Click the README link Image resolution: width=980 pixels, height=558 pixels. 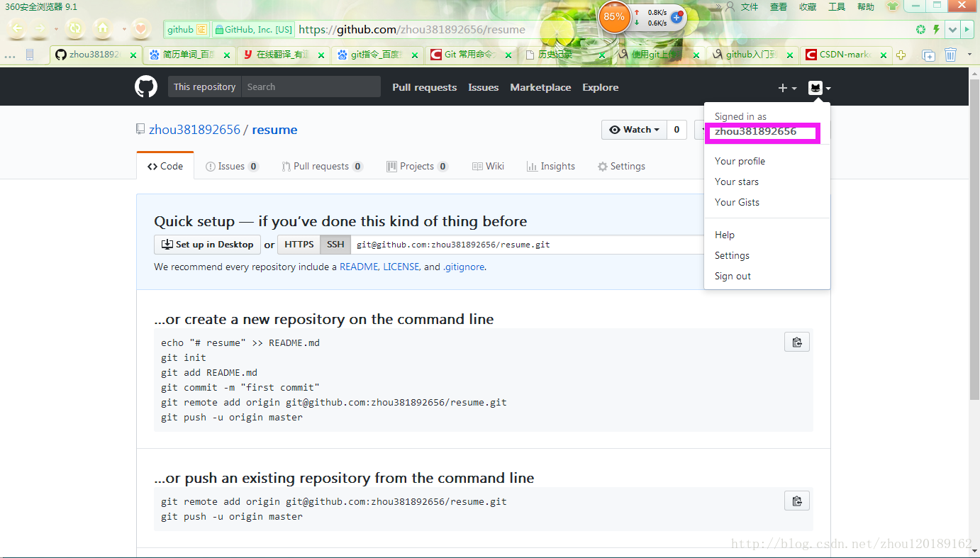click(359, 267)
